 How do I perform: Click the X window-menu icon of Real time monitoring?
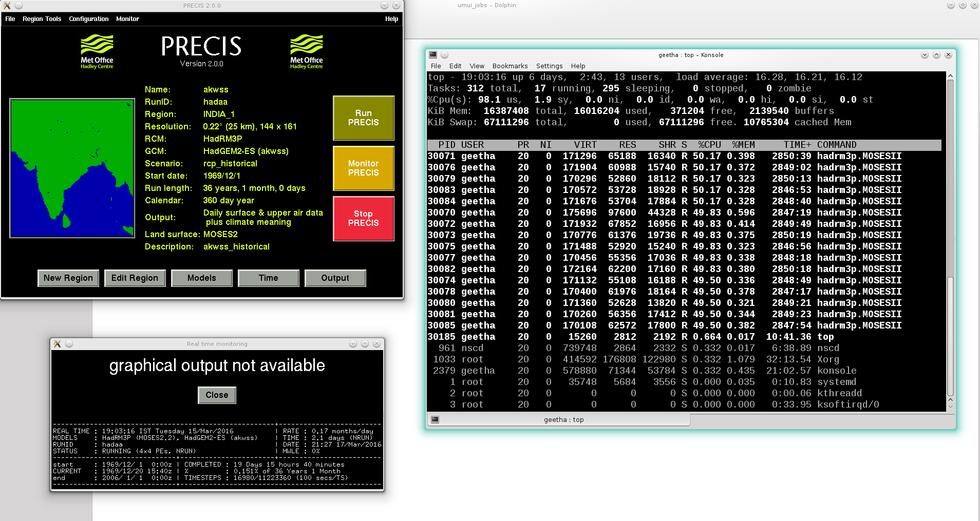click(x=58, y=344)
